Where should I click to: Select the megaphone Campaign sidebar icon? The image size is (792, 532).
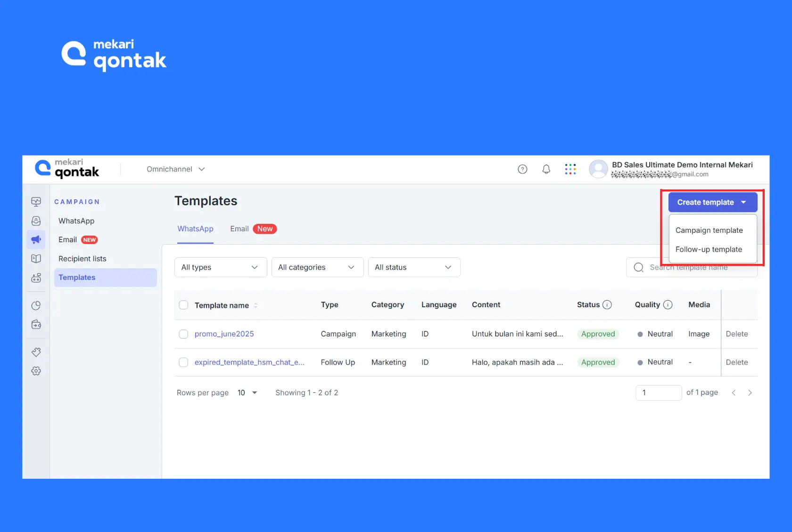tap(36, 240)
